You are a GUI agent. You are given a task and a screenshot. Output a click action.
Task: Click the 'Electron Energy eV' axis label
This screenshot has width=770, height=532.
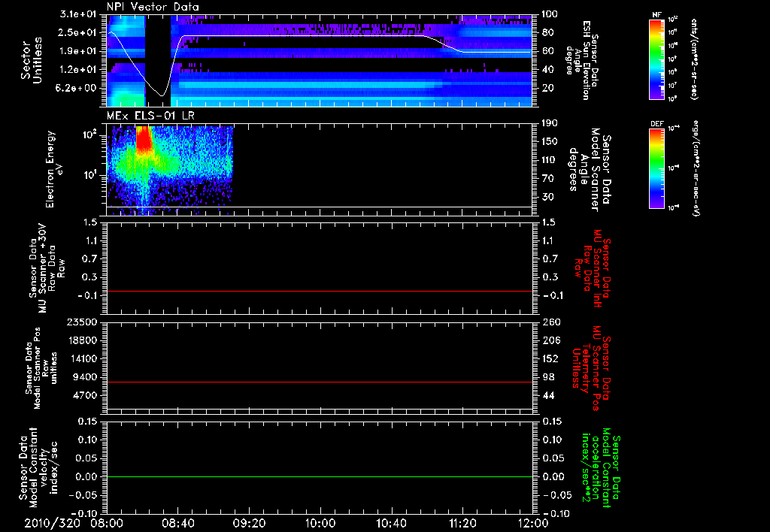(x=54, y=169)
